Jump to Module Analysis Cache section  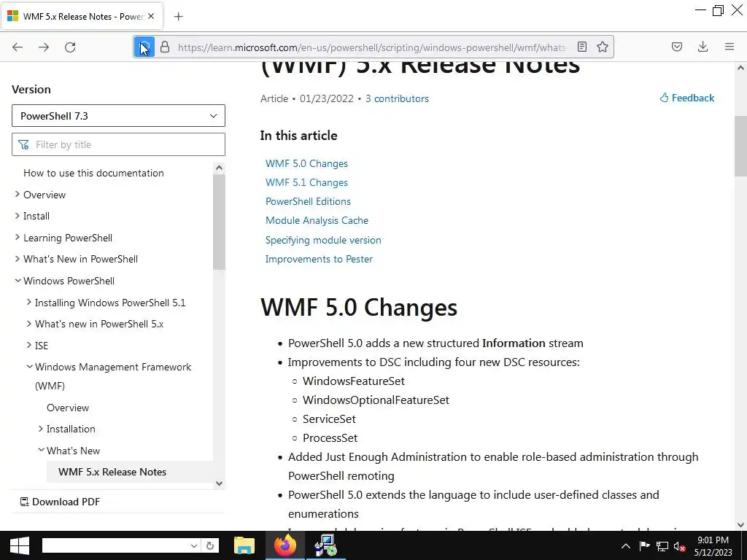317,220
